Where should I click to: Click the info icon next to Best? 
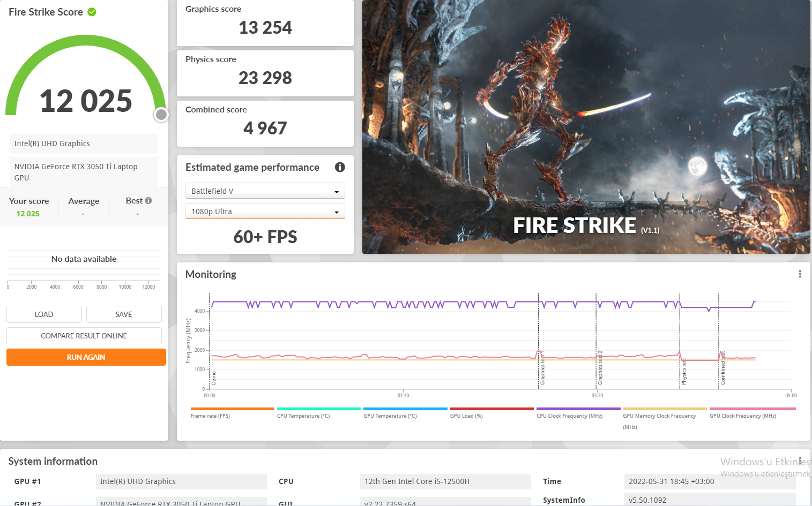coord(148,201)
